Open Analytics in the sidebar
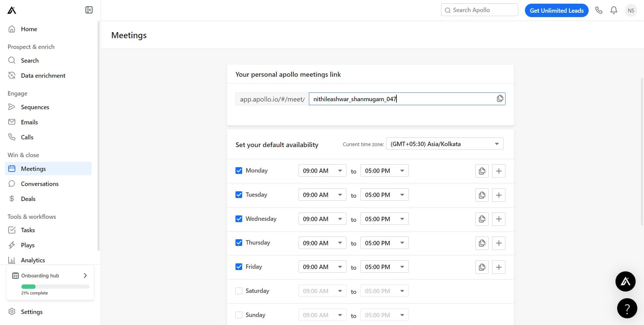The width and height of the screenshot is (644, 325). pos(48,260)
